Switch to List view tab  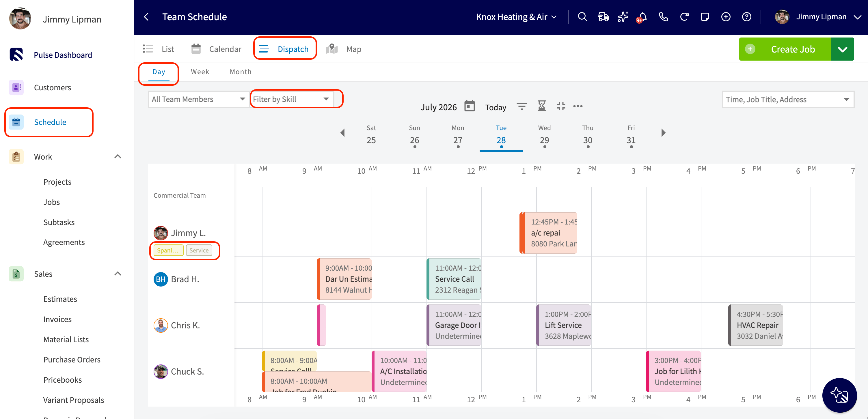158,49
